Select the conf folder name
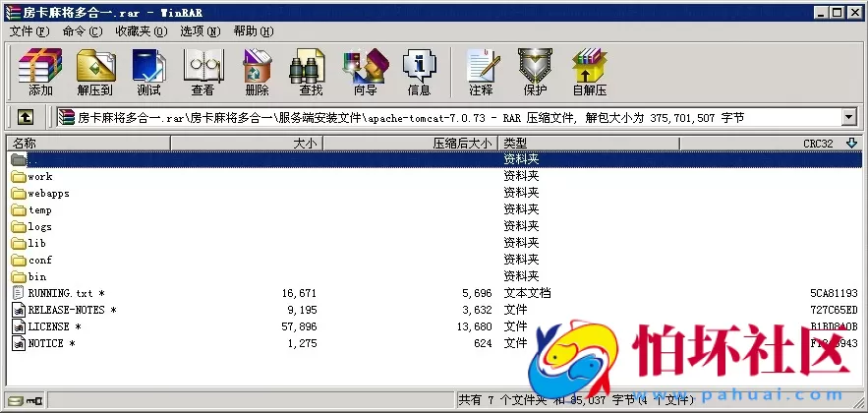Image resolution: width=868 pixels, height=413 pixels. coord(40,260)
